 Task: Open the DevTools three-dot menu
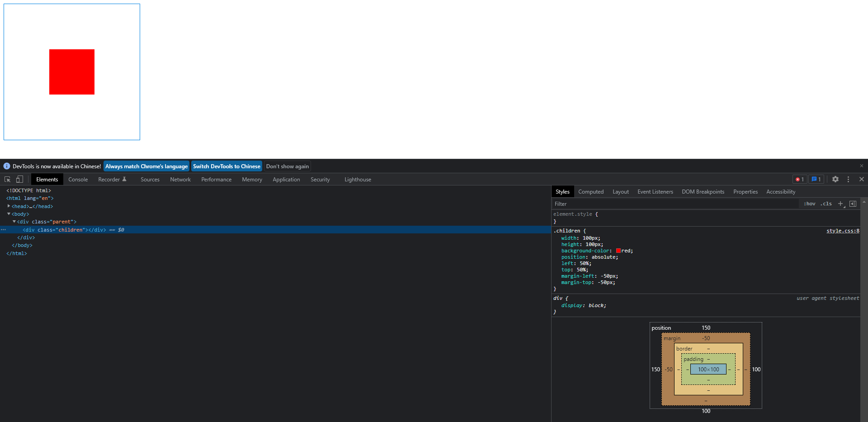[x=849, y=180]
